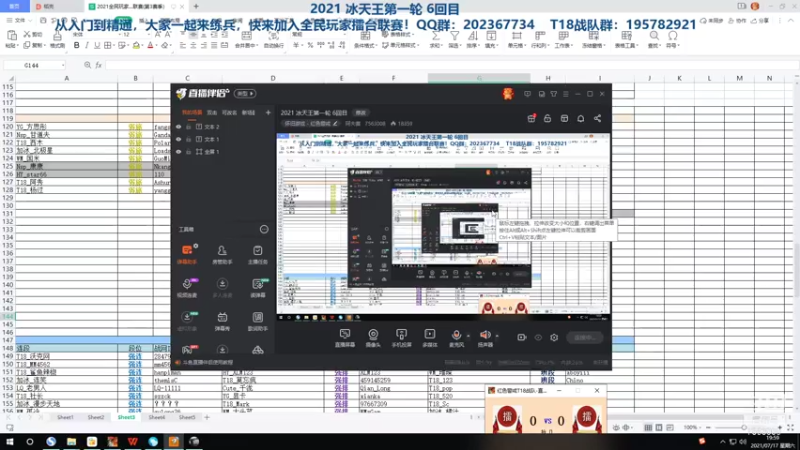Toggle visibility of the 文本 1 source

point(179,139)
